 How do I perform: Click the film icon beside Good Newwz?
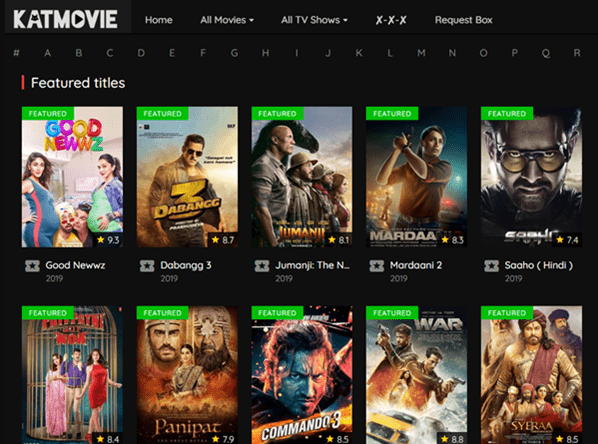pyautogui.click(x=32, y=266)
